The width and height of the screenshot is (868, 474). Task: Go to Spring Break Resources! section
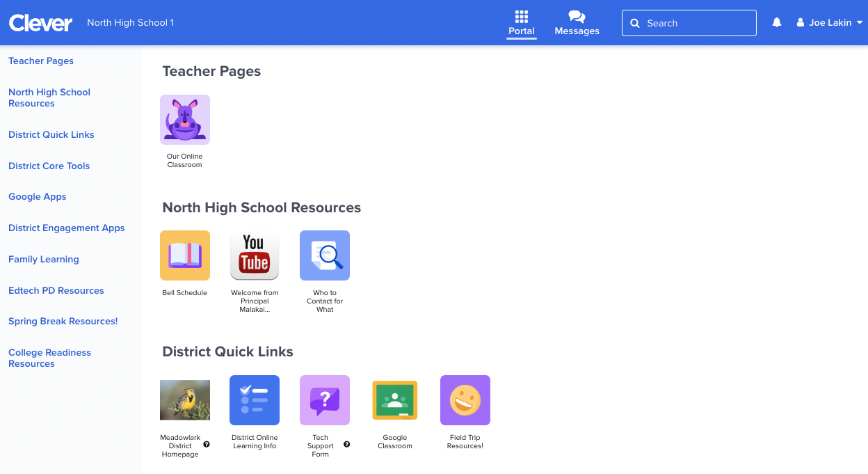click(63, 321)
